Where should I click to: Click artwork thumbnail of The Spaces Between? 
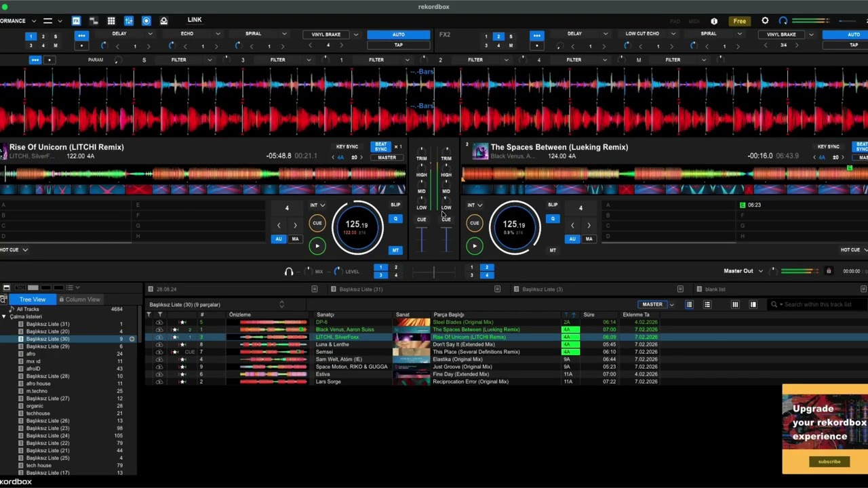[x=480, y=152]
